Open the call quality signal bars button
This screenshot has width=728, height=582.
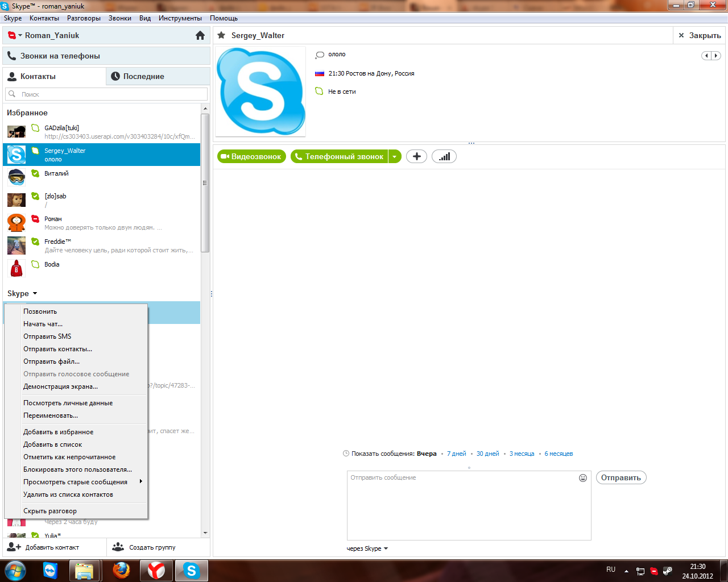point(444,156)
